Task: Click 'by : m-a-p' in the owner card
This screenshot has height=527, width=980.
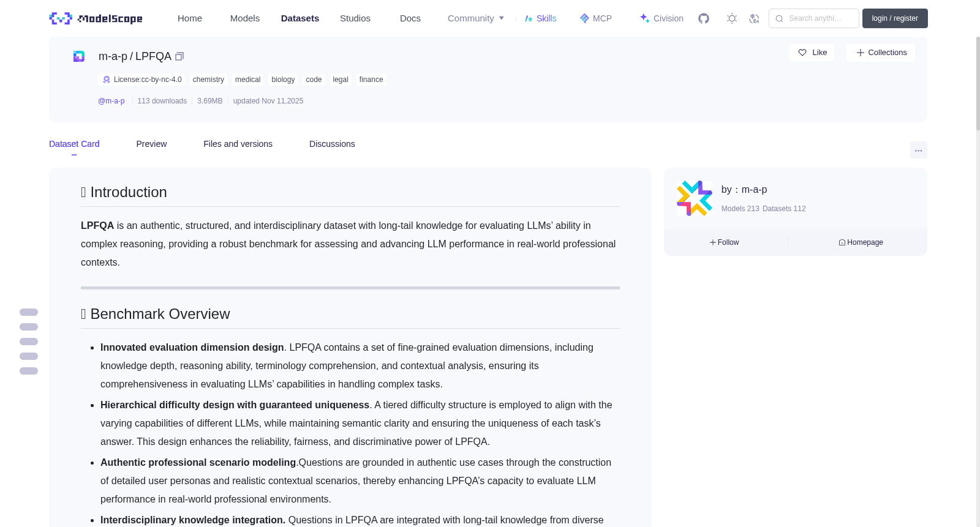Action: pos(744,190)
